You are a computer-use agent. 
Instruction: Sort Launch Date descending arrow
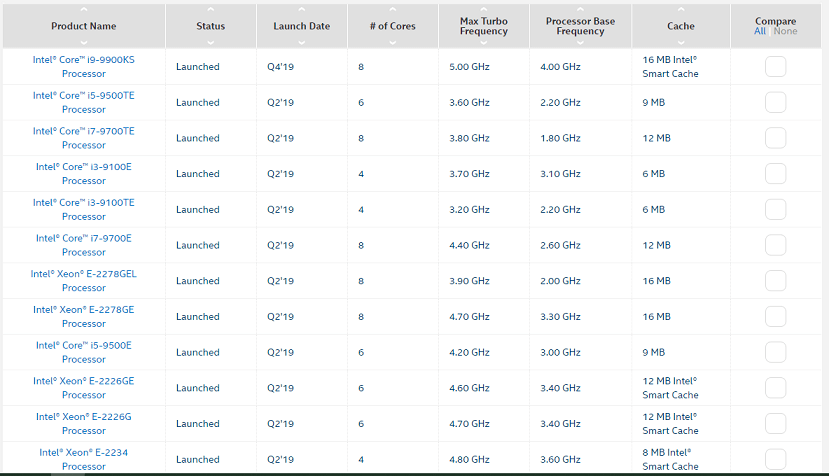(x=301, y=42)
